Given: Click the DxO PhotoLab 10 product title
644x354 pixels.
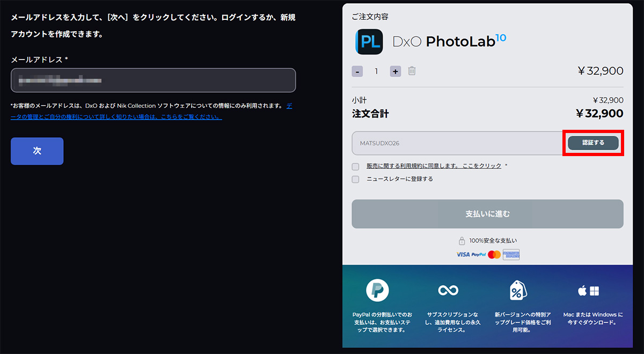Looking at the screenshot, I should pyautogui.click(x=449, y=41).
